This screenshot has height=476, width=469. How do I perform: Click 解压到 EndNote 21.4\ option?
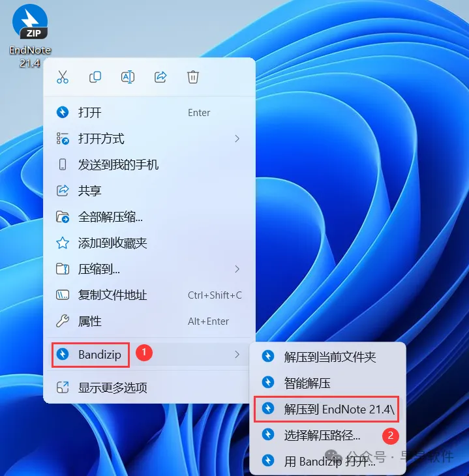327,409
